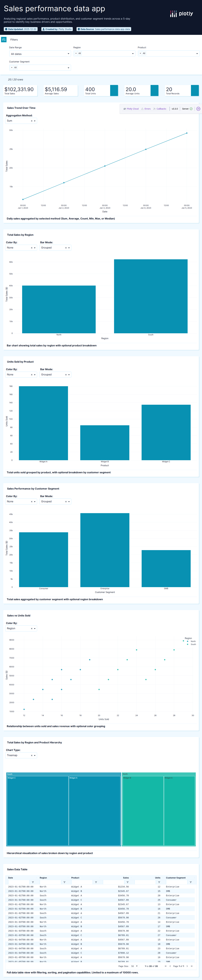202x980 pixels.
Task: Collapse the dev tools bar with double-arrow icon
Action: pos(198,109)
